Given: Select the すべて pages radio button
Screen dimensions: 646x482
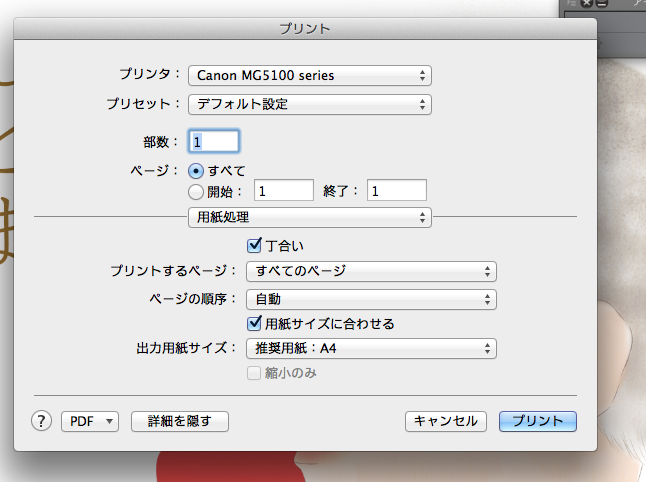Looking at the screenshot, I should pyautogui.click(x=196, y=170).
